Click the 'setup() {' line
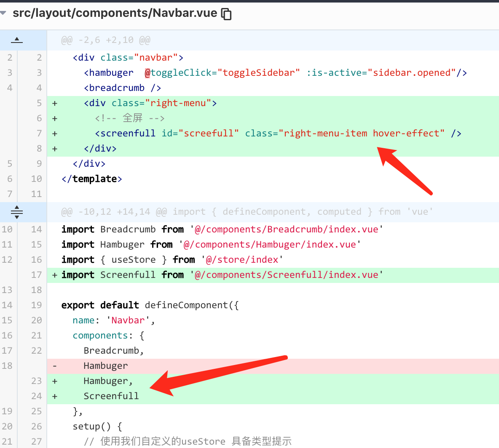 pyautogui.click(x=97, y=427)
